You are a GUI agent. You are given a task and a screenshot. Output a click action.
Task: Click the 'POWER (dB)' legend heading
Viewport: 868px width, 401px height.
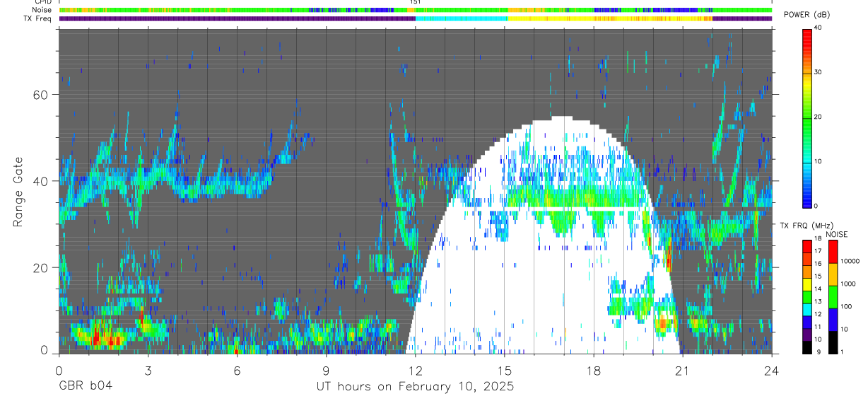click(807, 16)
